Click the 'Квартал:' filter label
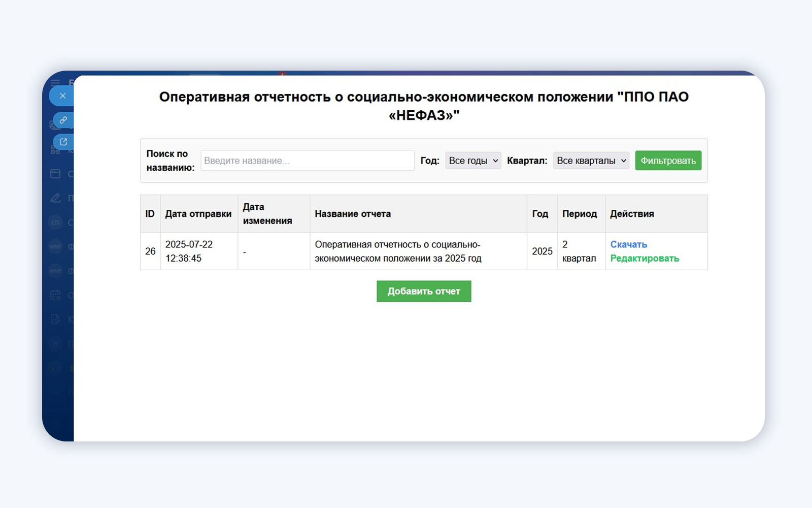 (x=527, y=161)
